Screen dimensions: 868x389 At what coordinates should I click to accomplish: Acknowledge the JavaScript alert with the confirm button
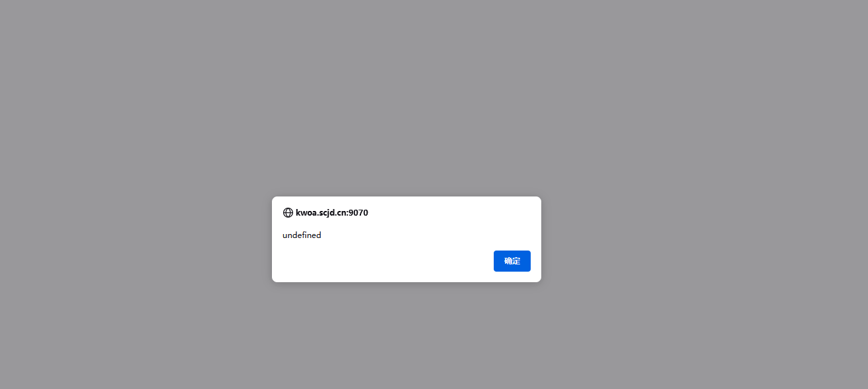[x=512, y=261]
